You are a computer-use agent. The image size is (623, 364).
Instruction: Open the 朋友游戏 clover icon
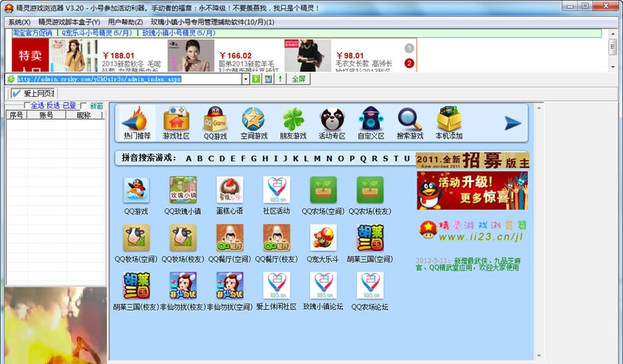(x=293, y=122)
